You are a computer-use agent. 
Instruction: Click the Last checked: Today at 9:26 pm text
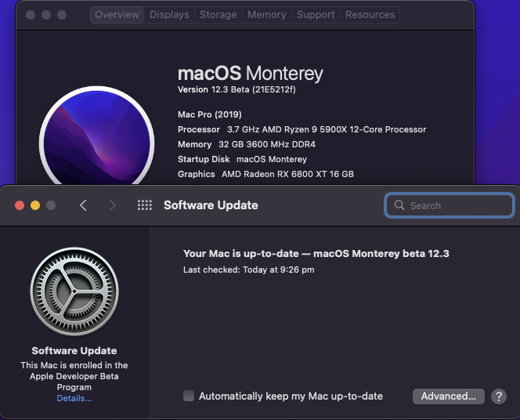[x=249, y=270]
